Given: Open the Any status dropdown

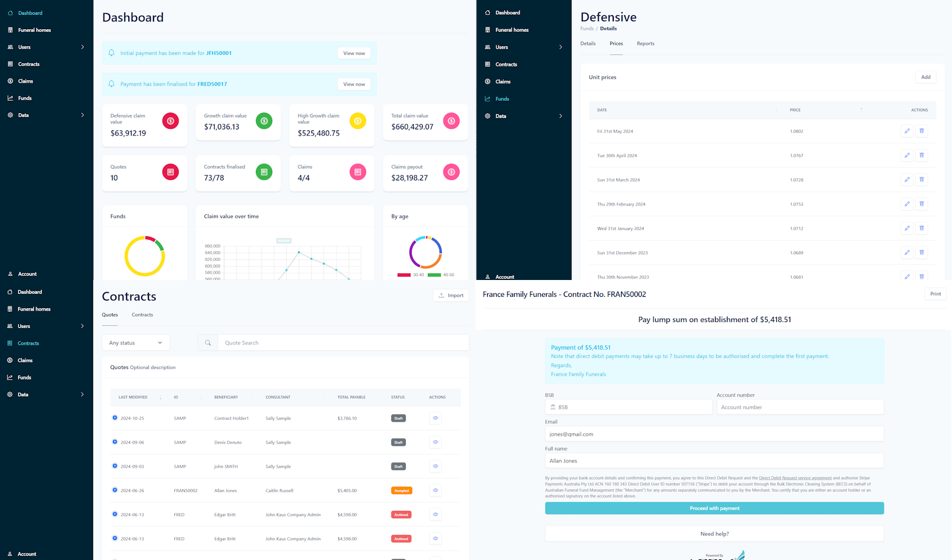Looking at the screenshot, I should (136, 343).
